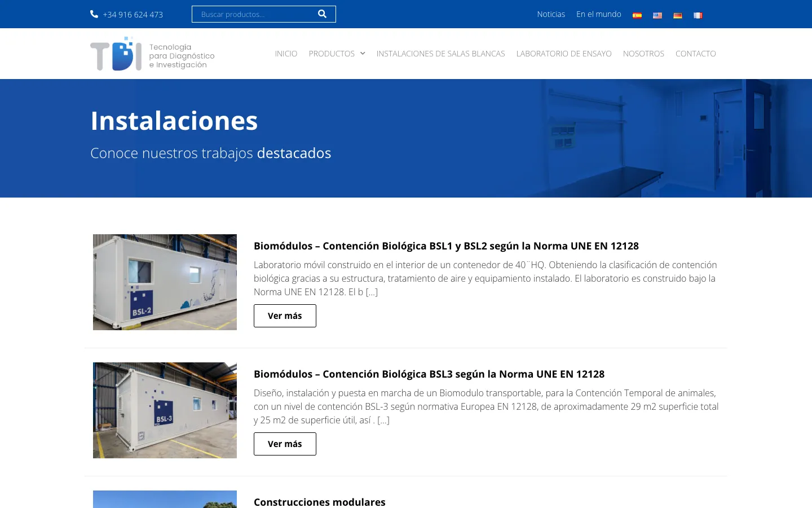Click the BSL-3 container thumbnail
812x508 pixels.
pos(165,410)
